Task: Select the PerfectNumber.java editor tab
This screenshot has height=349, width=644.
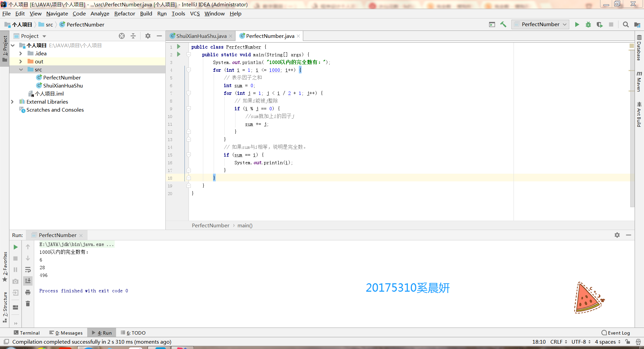Action: pyautogui.click(x=270, y=36)
